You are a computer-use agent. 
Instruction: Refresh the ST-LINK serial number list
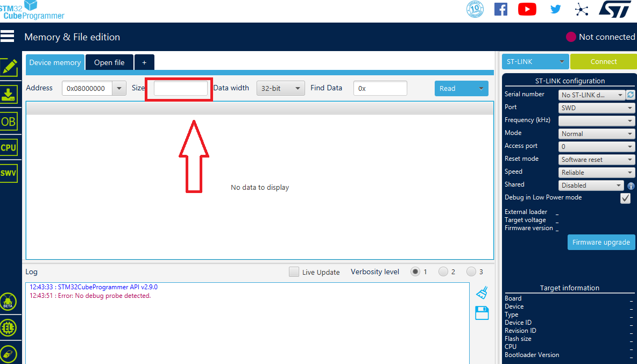[630, 95]
